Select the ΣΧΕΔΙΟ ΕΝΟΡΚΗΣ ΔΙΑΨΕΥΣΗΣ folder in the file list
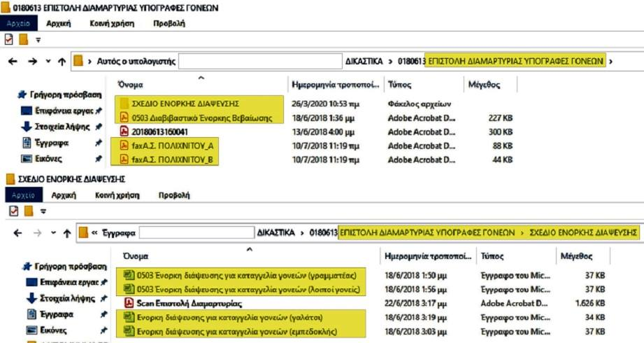The height and width of the screenshot is (343, 644). (x=185, y=104)
